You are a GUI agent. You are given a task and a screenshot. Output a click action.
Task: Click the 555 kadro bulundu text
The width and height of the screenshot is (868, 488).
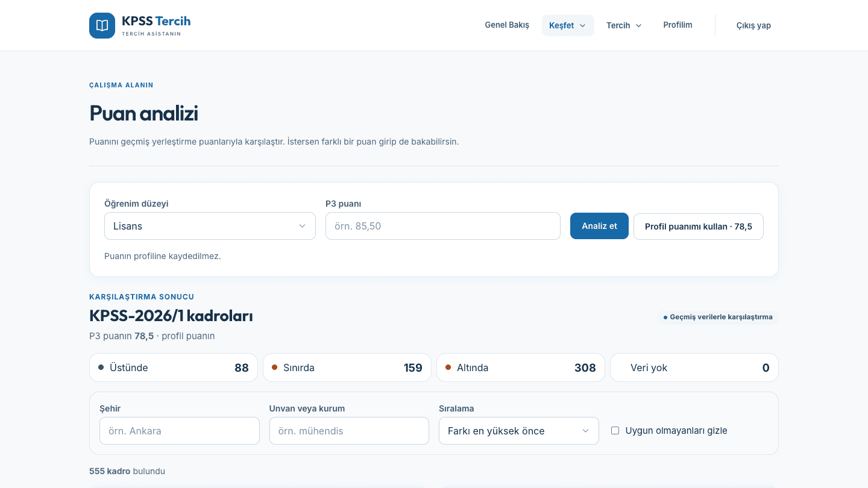[127, 471]
